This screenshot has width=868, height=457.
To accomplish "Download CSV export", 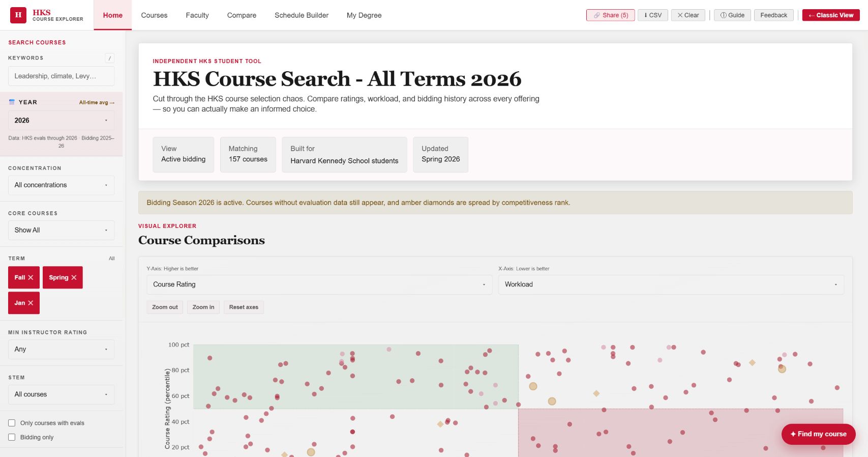I will (x=653, y=15).
